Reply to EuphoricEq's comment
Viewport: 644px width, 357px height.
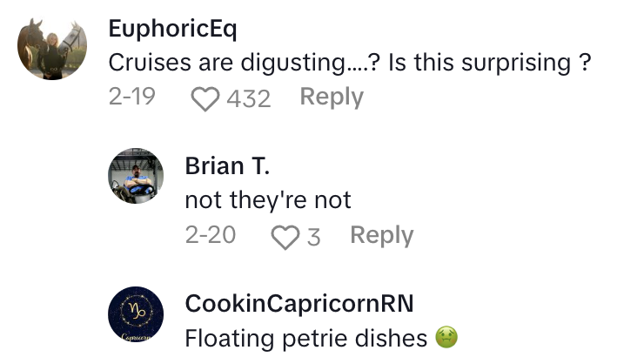331,98
